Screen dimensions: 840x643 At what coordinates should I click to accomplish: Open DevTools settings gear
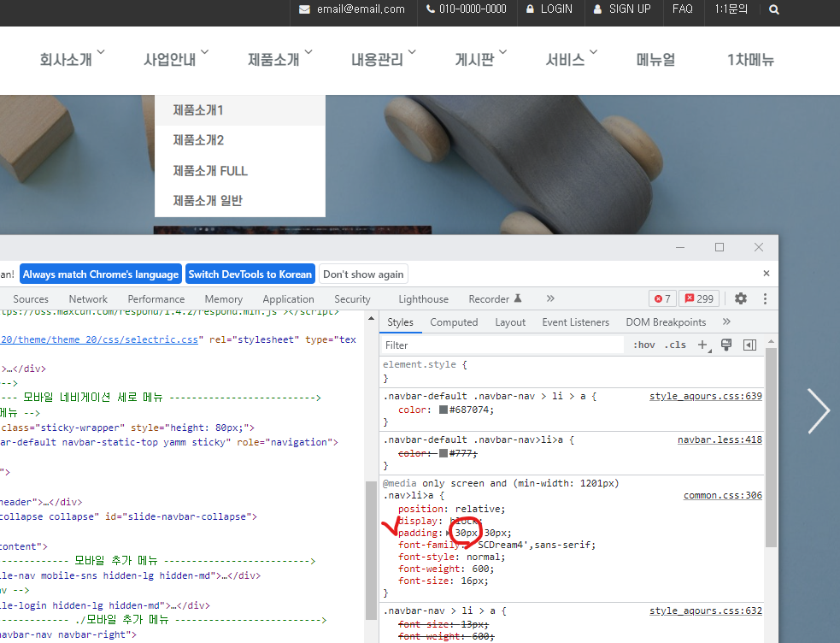click(x=740, y=298)
